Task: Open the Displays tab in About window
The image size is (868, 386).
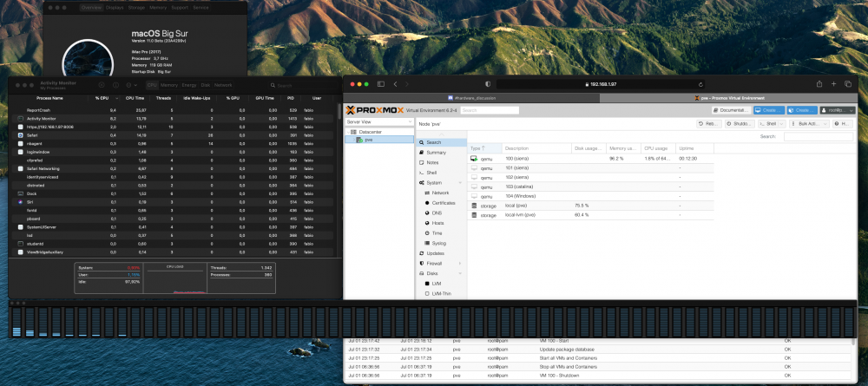Action: 115,8
